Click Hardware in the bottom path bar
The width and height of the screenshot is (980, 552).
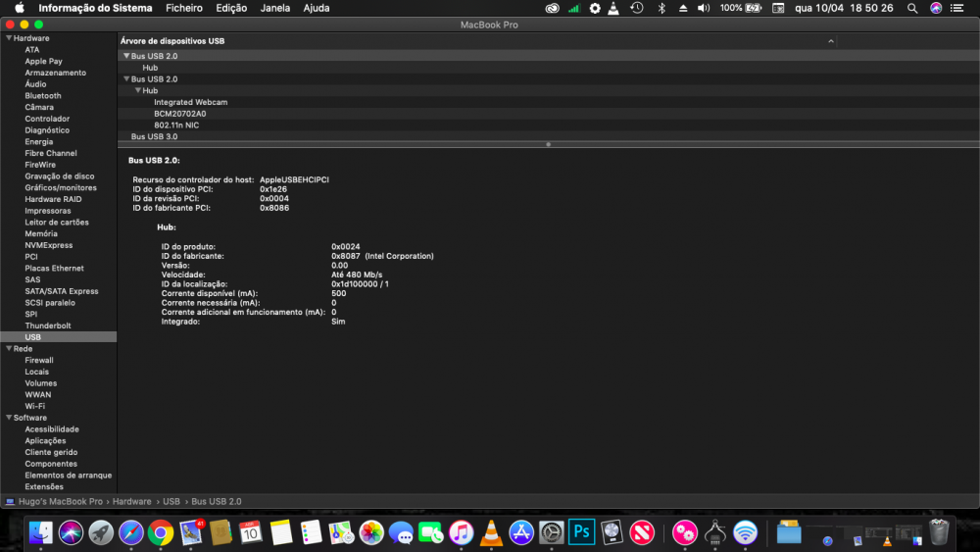point(131,501)
